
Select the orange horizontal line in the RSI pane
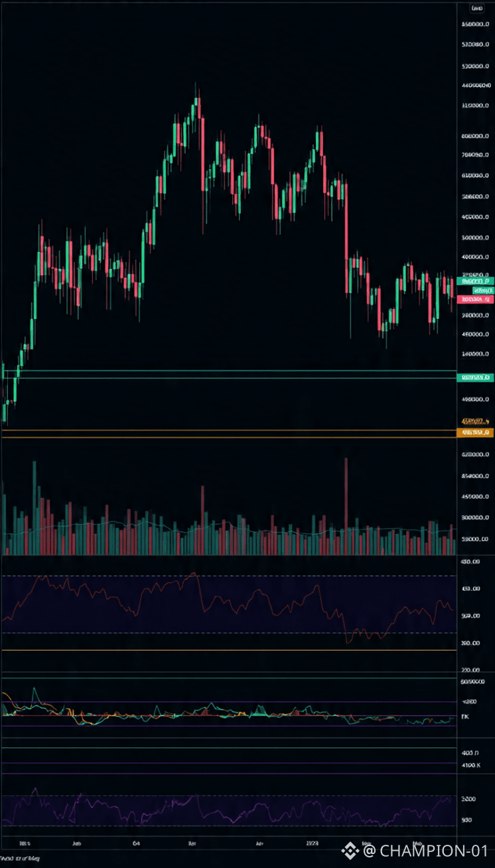click(x=229, y=651)
